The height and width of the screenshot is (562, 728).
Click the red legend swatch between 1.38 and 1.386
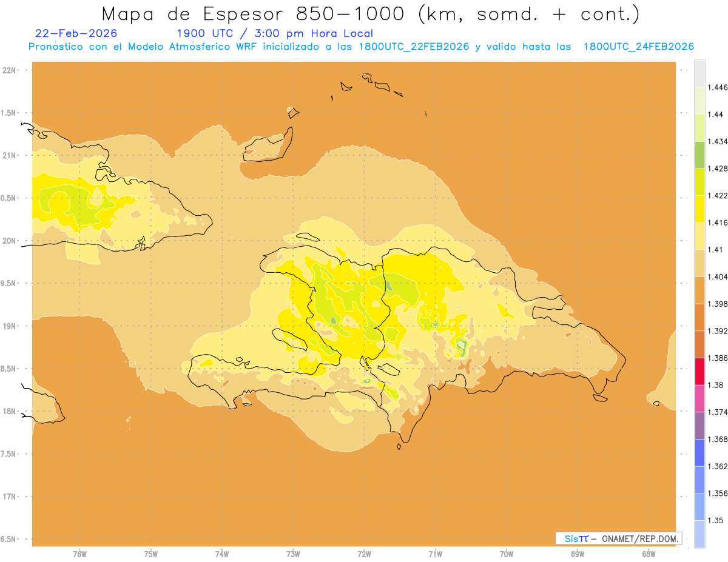(x=699, y=372)
